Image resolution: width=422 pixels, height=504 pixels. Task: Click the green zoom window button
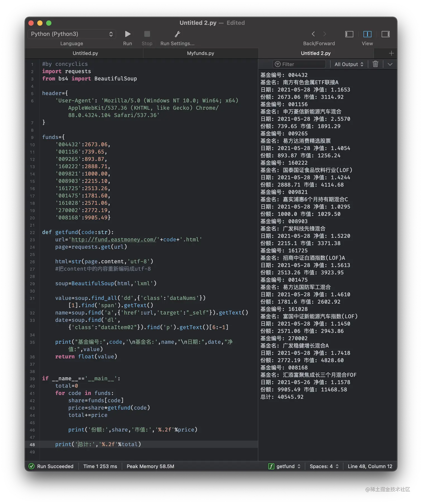49,23
